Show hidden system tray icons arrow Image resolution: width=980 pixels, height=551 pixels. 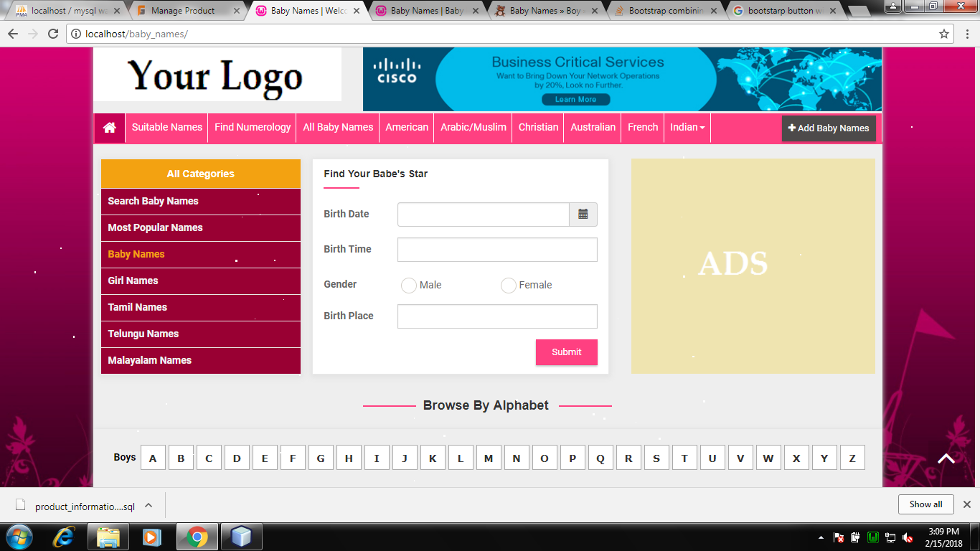pyautogui.click(x=821, y=537)
